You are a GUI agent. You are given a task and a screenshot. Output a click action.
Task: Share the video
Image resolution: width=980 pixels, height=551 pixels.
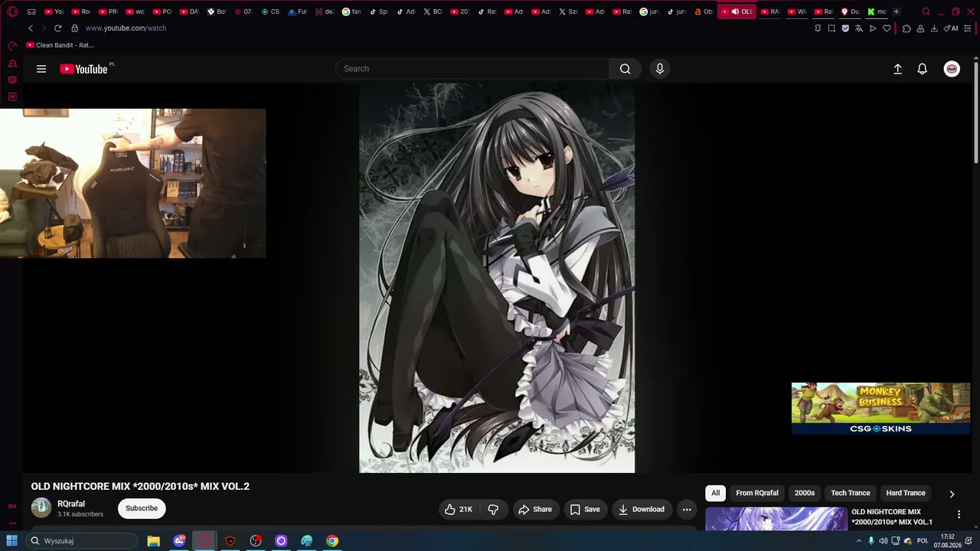point(535,510)
